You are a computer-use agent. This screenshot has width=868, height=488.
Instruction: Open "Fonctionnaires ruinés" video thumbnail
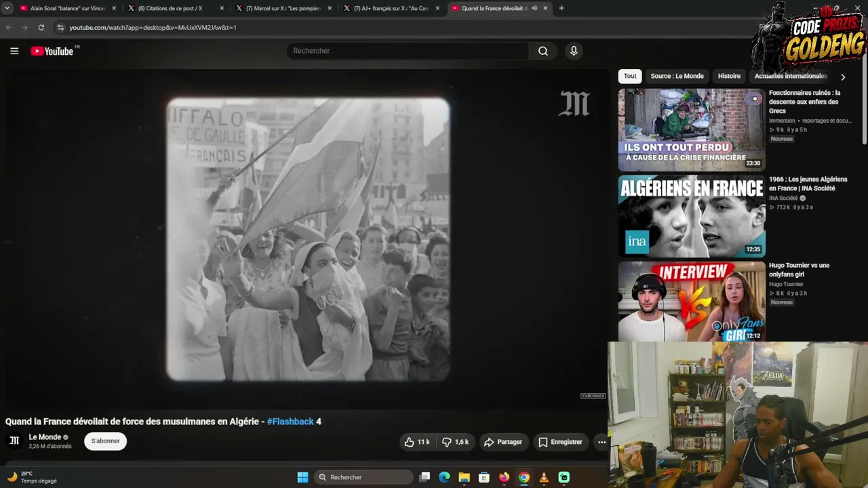coord(691,129)
